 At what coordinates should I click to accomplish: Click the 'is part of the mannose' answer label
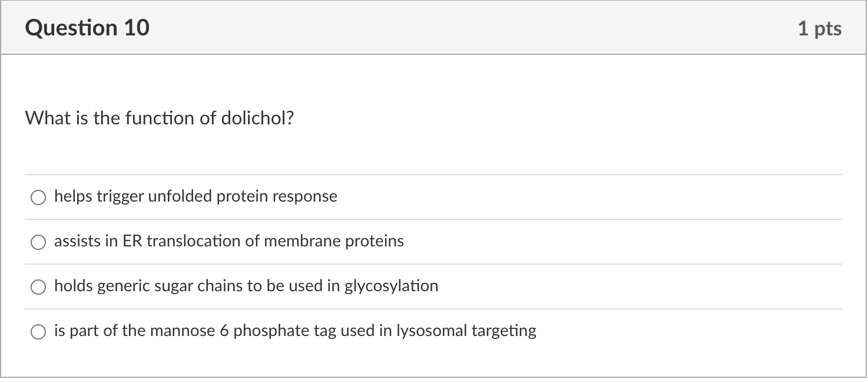(x=294, y=331)
